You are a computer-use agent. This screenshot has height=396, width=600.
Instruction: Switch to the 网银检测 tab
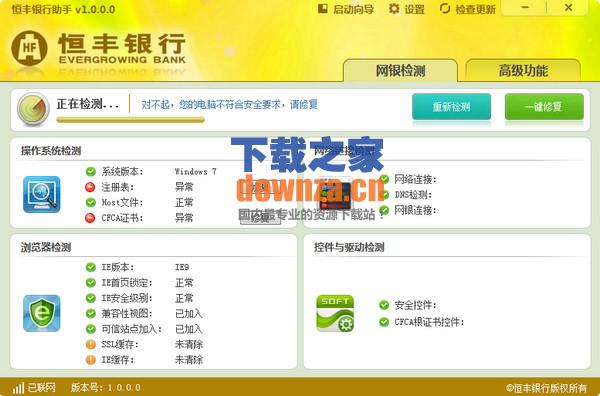(x=400, y=70)
